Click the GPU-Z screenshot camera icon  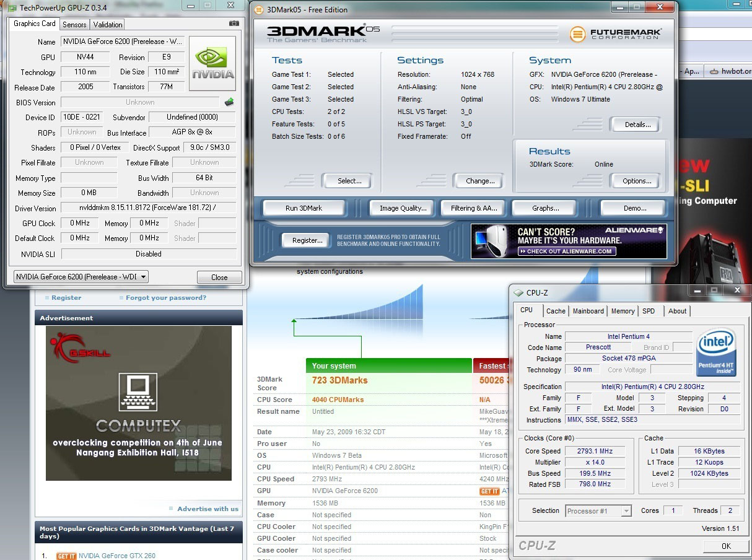[x=234, y=24]
